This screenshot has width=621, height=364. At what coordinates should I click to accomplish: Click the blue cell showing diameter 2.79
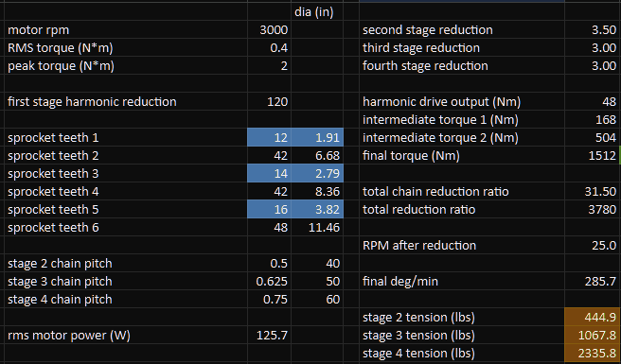[x=317, y=174]
